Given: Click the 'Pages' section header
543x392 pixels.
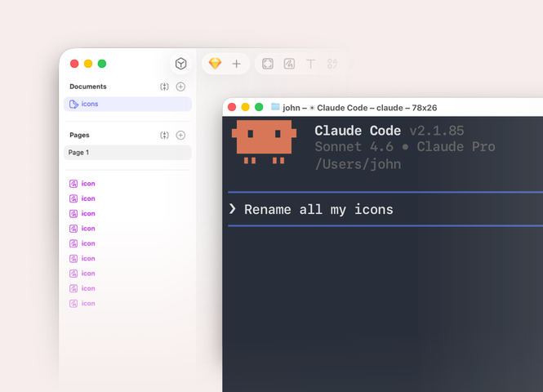Looking at the screenshot, I should click(x=79, y=135).
